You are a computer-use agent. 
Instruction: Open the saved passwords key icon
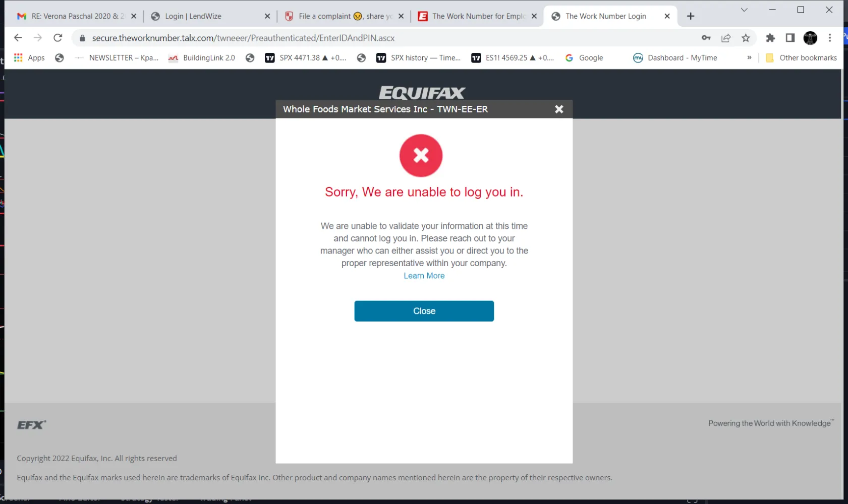click(x=706, y=38)
